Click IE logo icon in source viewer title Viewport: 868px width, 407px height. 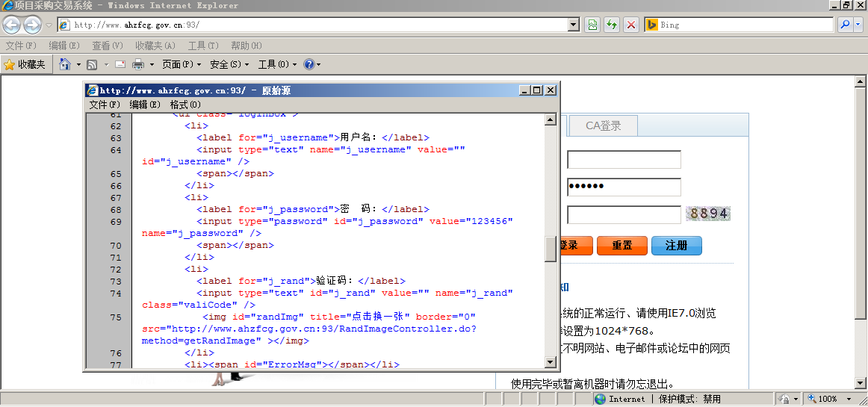pos(93,90)
